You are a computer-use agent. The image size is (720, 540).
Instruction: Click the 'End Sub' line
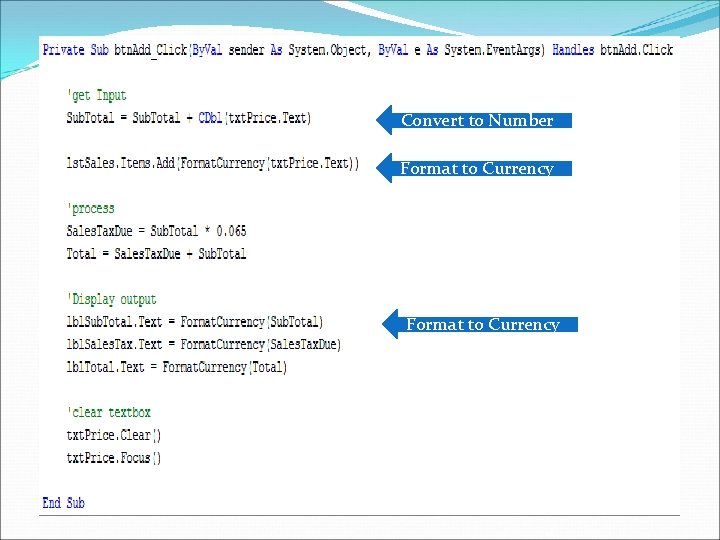click(x=63, y=503)
